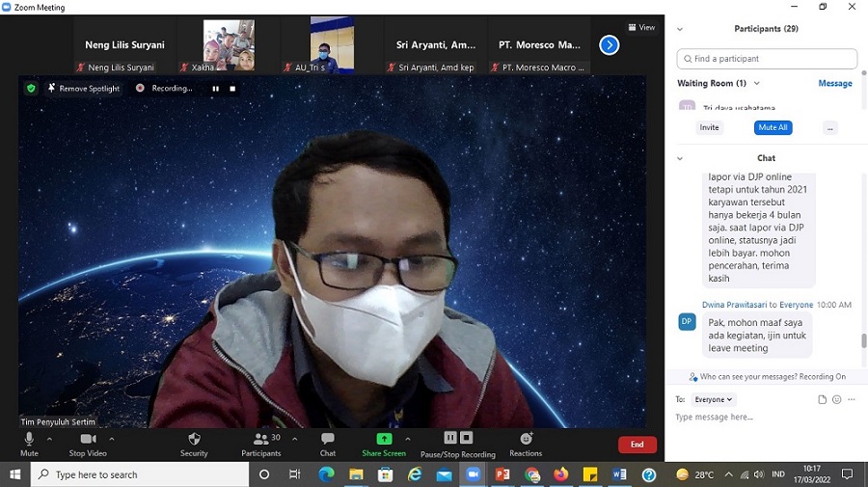Click the Chat icon in meeting toolbar
Screen dimensions: 868x487
click(x=328, y=444)
